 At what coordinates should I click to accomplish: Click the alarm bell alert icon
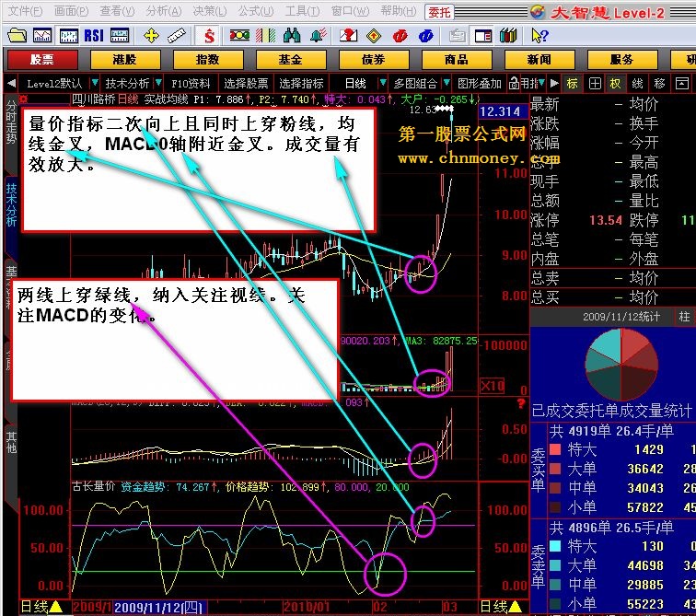[x=318, y=36]
